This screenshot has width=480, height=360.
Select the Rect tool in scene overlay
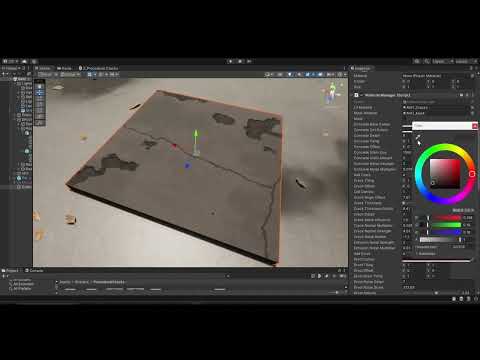tap(40, 111)
